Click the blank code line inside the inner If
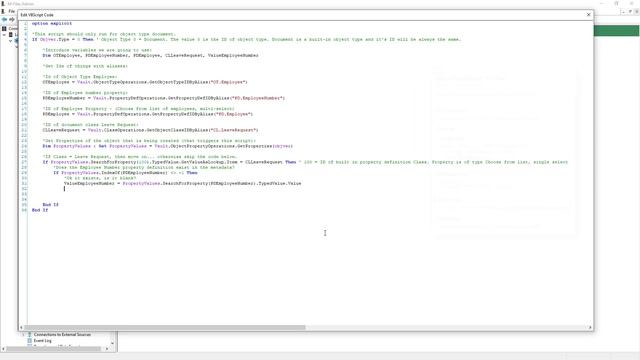Image resolution: width=640 pixels, height=360 pixels. click(x=64, y=189)
